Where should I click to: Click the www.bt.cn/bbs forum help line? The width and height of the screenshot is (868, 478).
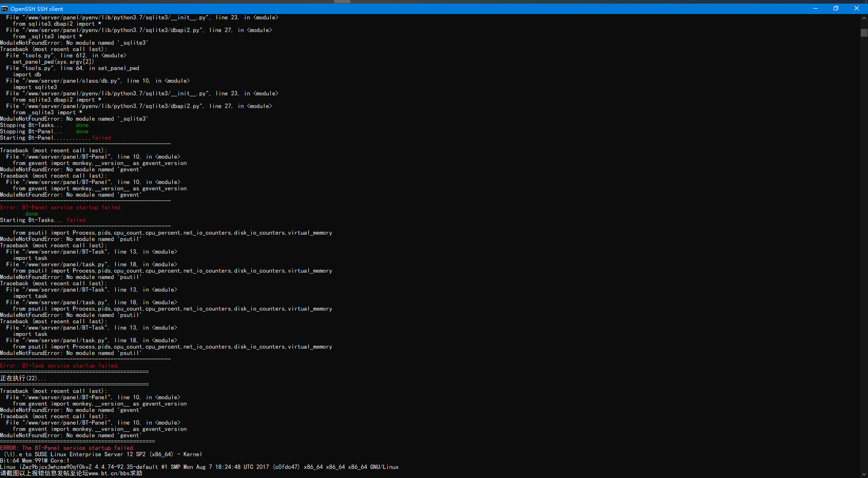[x=71, y=473]
